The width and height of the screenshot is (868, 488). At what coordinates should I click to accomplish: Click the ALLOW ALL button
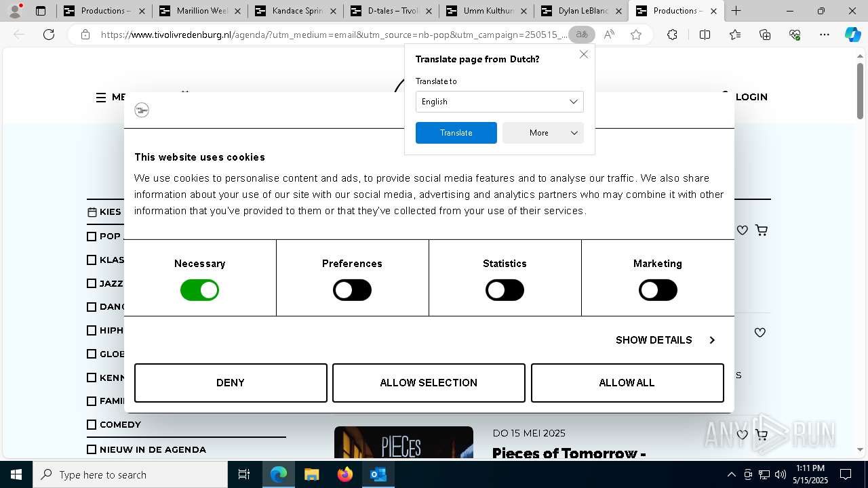click(x=627, y=383)
